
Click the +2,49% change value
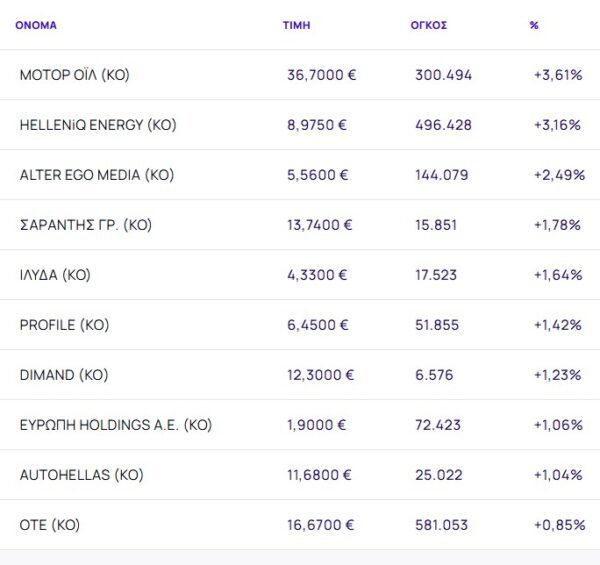click(559, 175)
